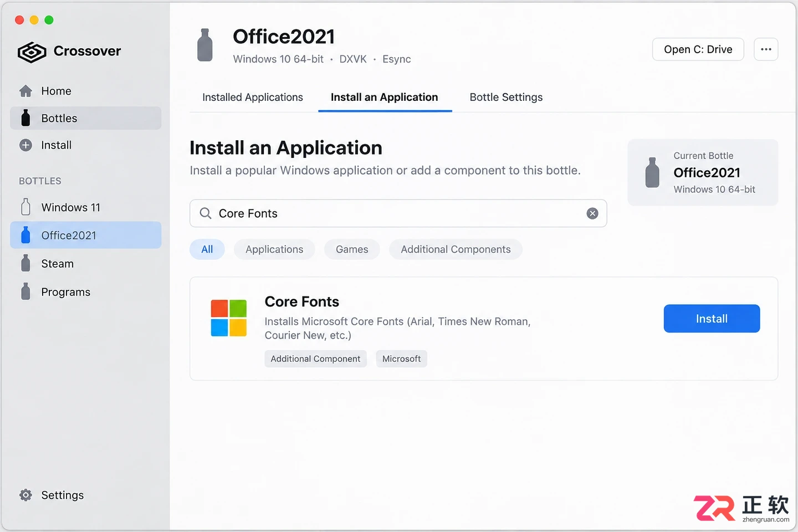Click the Core Fonts result title

coord(302,301)
